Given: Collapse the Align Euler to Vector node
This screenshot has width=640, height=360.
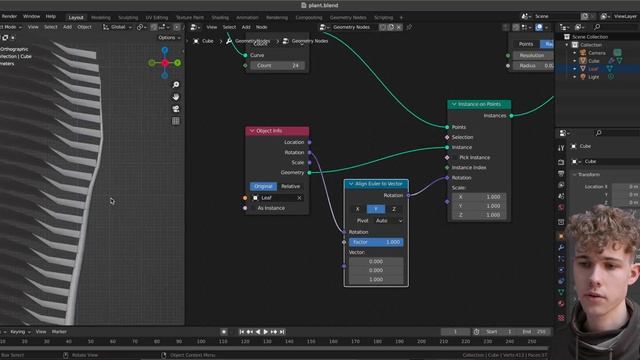Looking at the screenshot, I should (351, 184).
